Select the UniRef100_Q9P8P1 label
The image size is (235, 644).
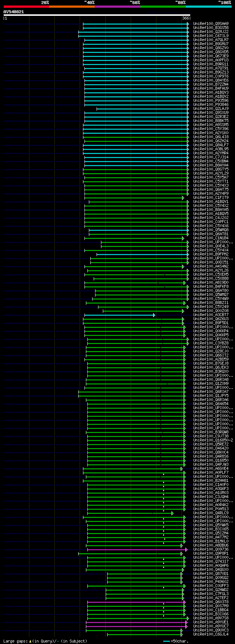pos(211,554)
